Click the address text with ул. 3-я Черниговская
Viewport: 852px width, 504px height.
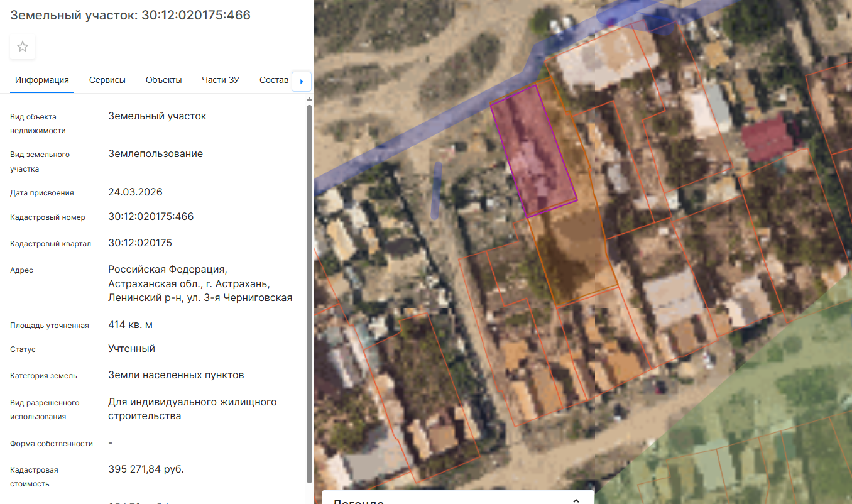200,283
